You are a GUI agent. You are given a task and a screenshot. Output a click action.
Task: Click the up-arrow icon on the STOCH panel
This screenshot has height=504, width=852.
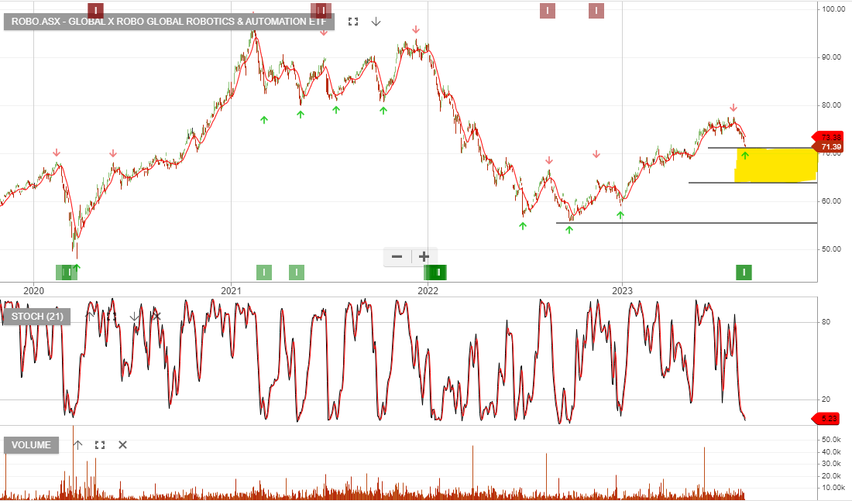90,314
